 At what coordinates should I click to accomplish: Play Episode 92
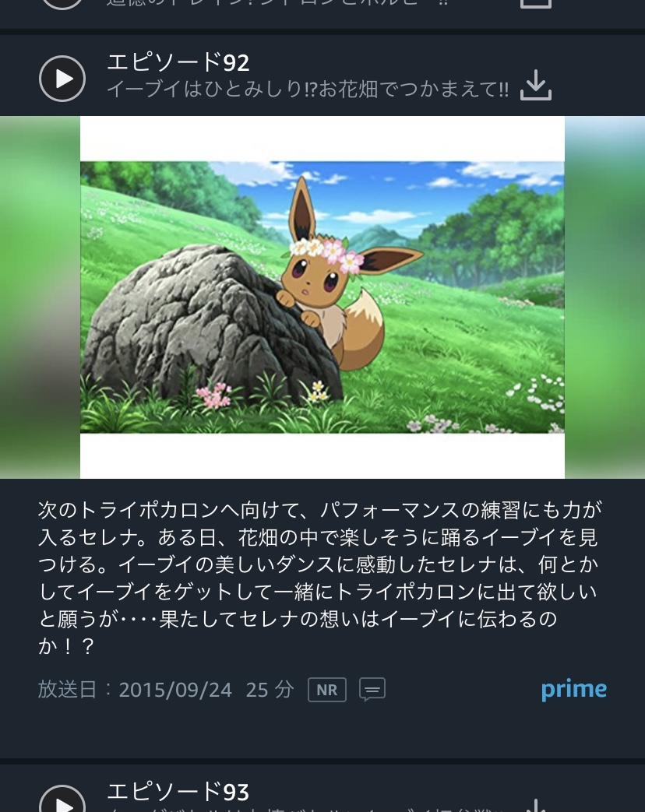[62, 79]
